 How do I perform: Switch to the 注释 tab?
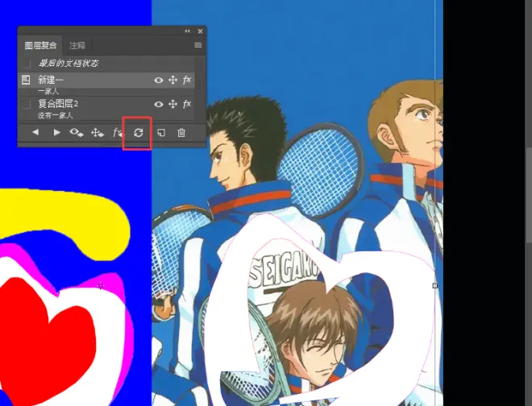pos(77,45)
